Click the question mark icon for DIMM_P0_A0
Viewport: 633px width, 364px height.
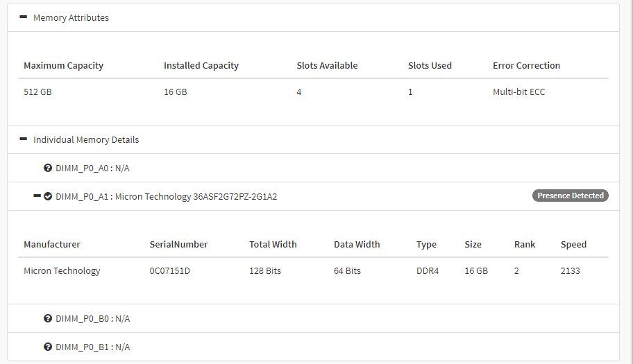tap(48, 168)
